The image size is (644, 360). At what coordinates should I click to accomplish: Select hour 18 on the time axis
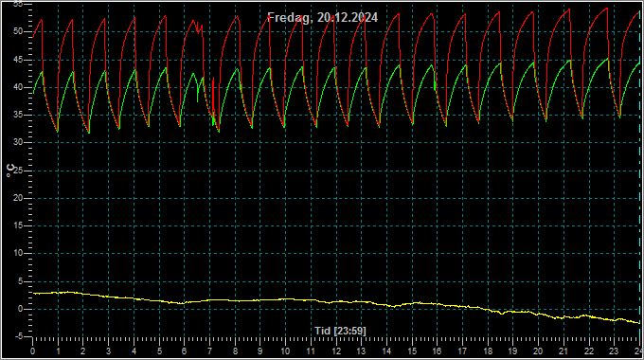point(488,351)
